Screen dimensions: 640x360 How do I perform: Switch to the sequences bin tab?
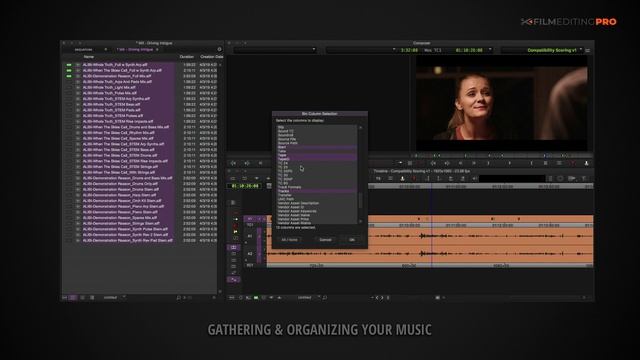click(84, 49)
